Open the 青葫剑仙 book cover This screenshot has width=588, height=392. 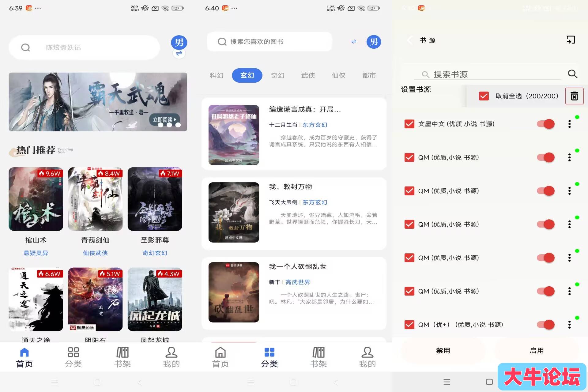[95, 199]
